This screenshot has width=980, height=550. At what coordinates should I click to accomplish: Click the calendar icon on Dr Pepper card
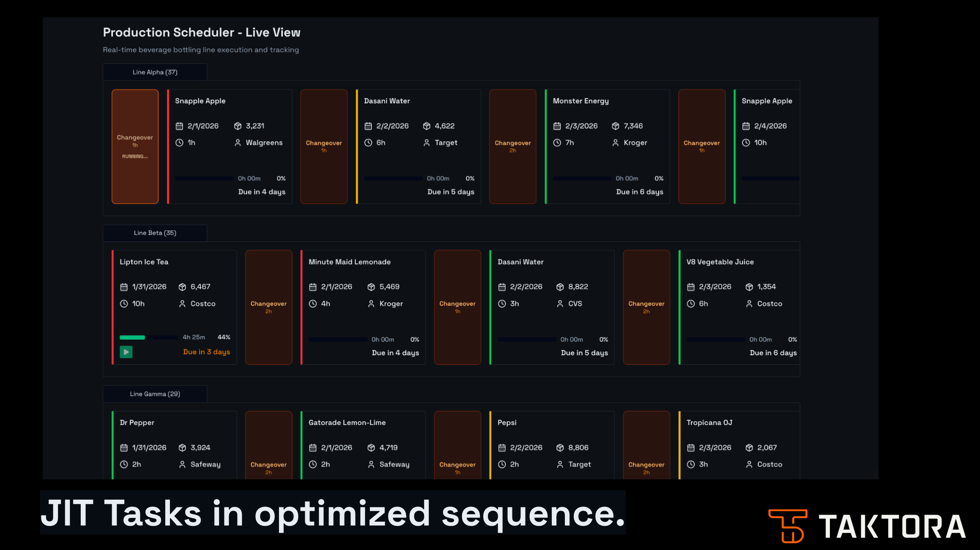124,447
